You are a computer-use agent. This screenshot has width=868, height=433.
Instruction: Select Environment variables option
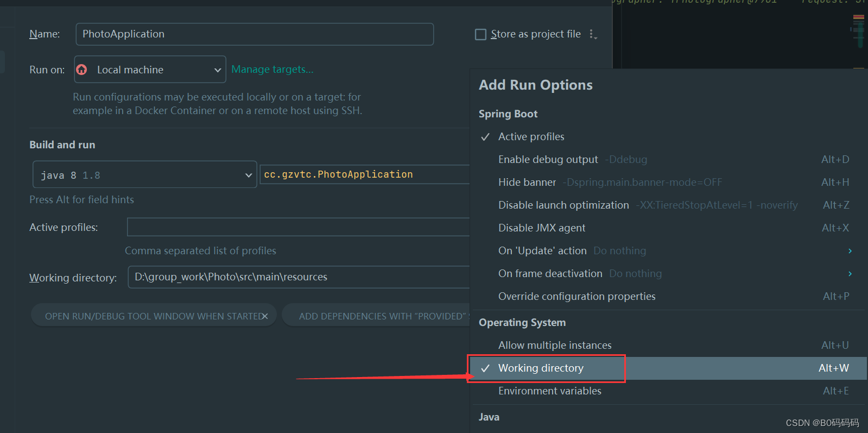pos(668,391)
